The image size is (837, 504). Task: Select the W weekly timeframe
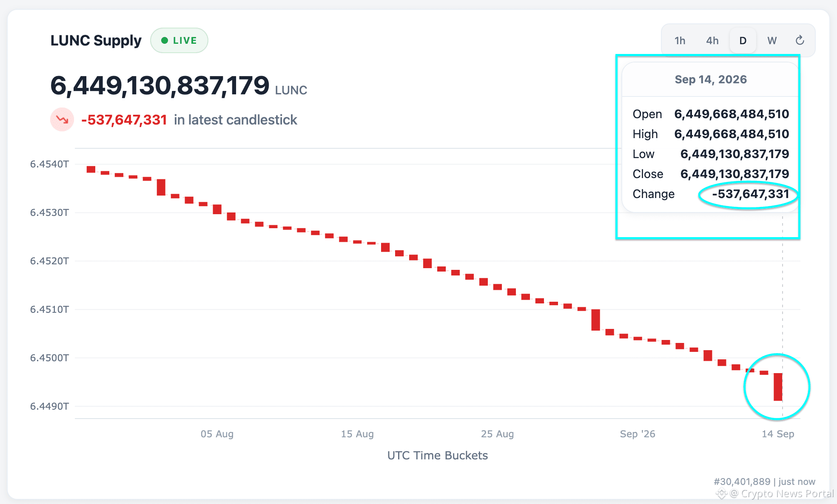click(x=772, y=40)
